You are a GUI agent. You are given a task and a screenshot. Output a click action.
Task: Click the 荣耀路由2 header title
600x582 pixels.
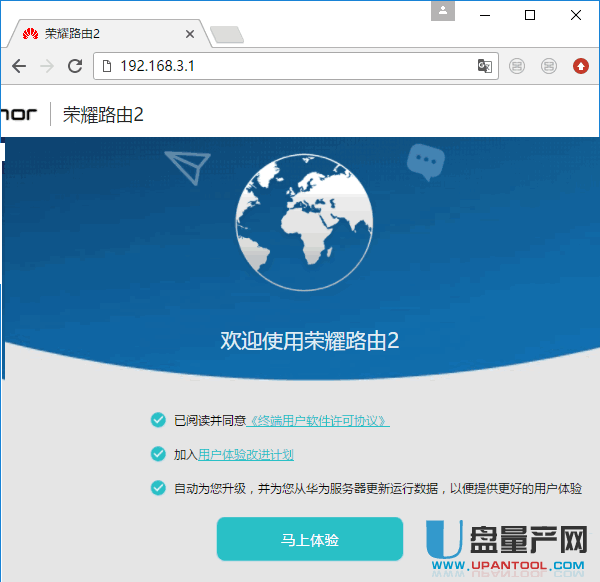click(103, 114)
